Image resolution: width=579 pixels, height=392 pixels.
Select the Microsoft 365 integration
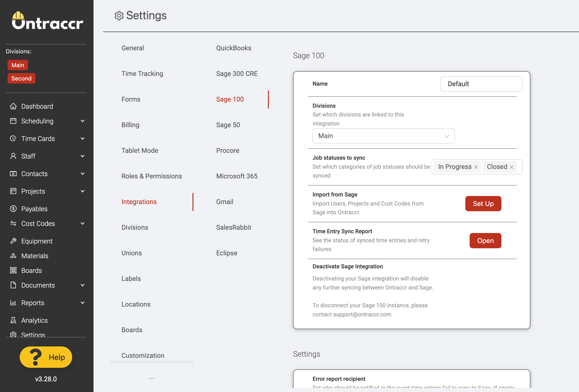coord(237,176)
